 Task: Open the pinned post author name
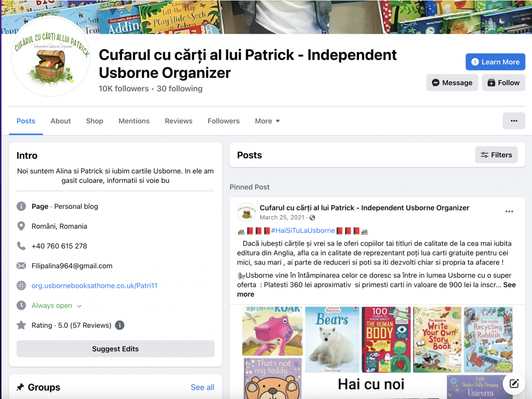364,208
